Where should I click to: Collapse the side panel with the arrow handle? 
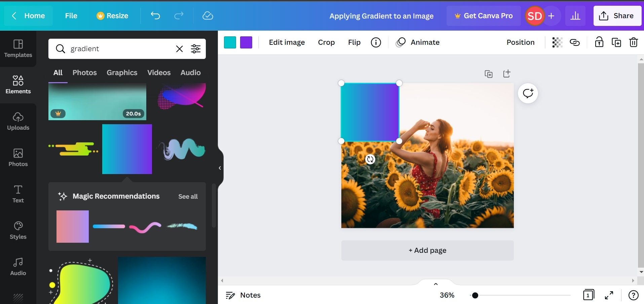point(220,168)
